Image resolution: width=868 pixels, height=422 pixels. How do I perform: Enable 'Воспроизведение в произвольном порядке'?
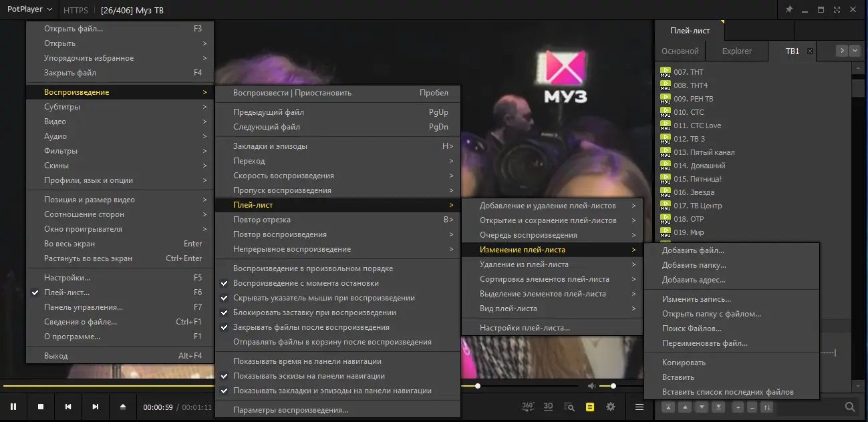(337, 268)
